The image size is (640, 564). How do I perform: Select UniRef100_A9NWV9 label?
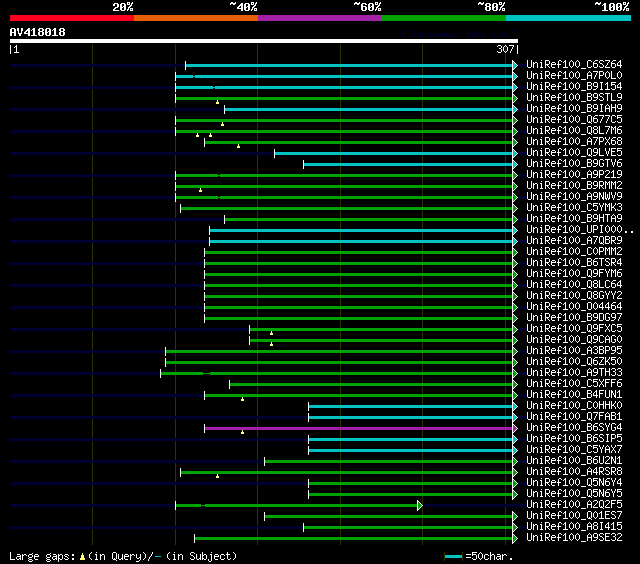pos(574,197)
